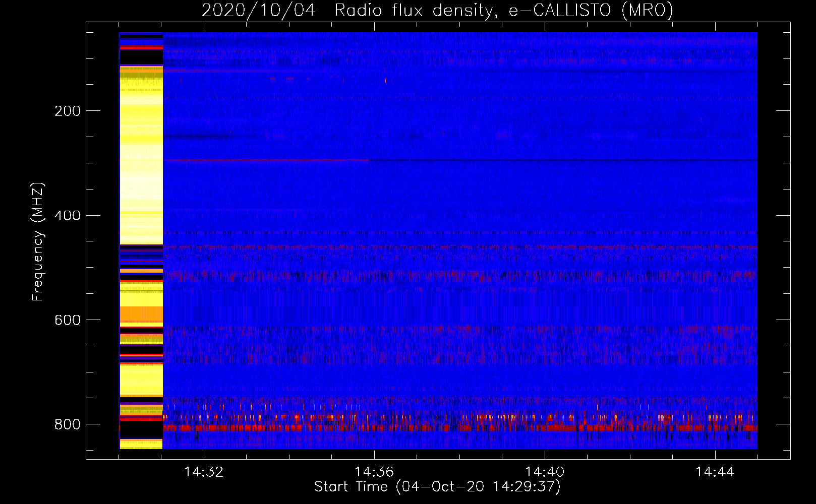Image resolution: width=816 pixels, height=504 pixels.
Task: Click the 200 frequency tick label
Action: pos(68,111)
